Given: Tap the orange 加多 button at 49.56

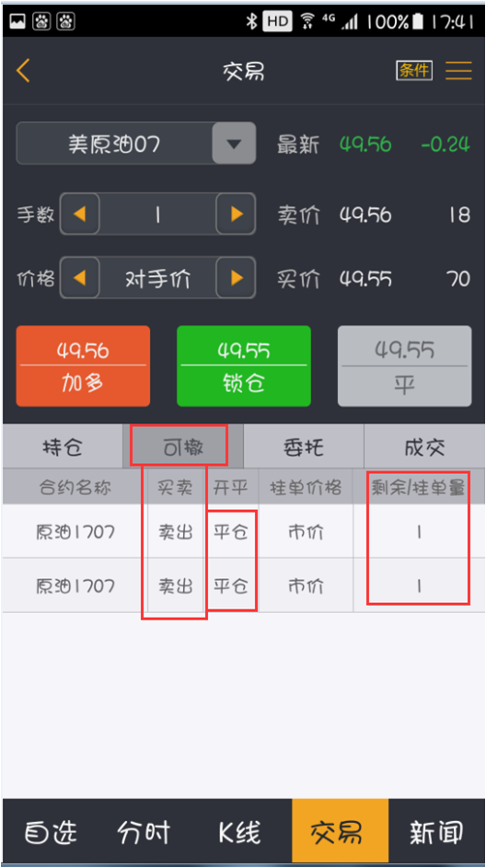Looking at the screenshot, I should coord(83,366).
